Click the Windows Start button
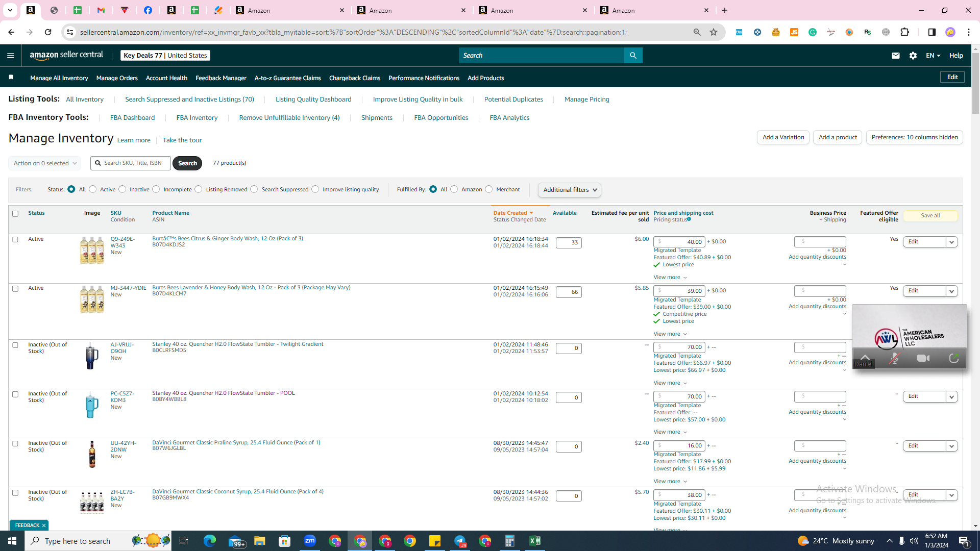The image size is (980, 551). (12, 541)
